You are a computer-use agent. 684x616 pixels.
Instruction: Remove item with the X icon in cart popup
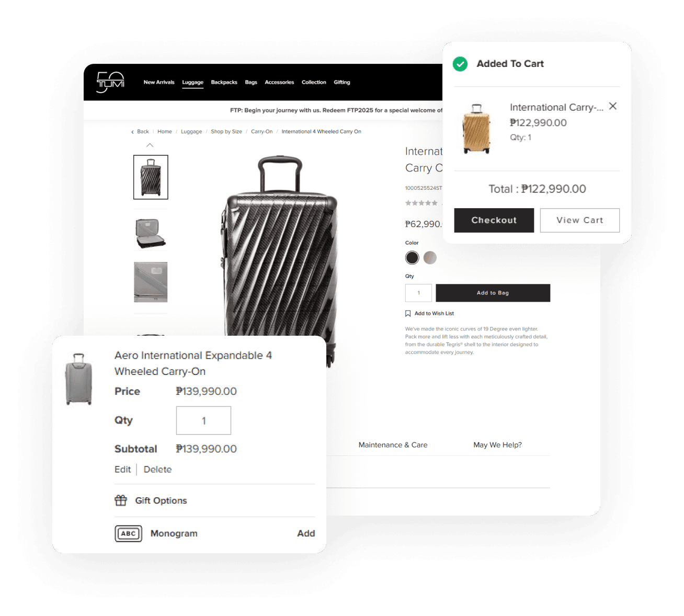pos(613,106)
